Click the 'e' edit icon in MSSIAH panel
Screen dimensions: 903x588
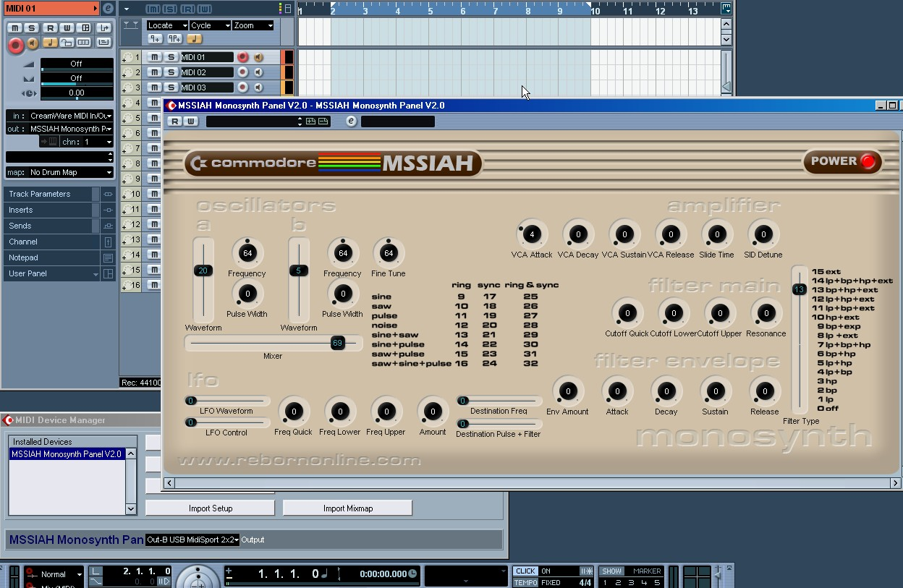(x=352, y=121)
